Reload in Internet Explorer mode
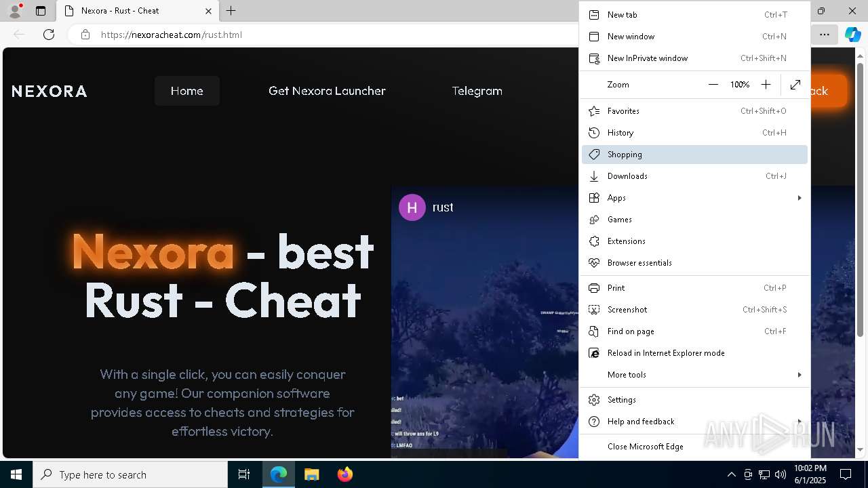The image size is (868, 488). coord(694,353)
